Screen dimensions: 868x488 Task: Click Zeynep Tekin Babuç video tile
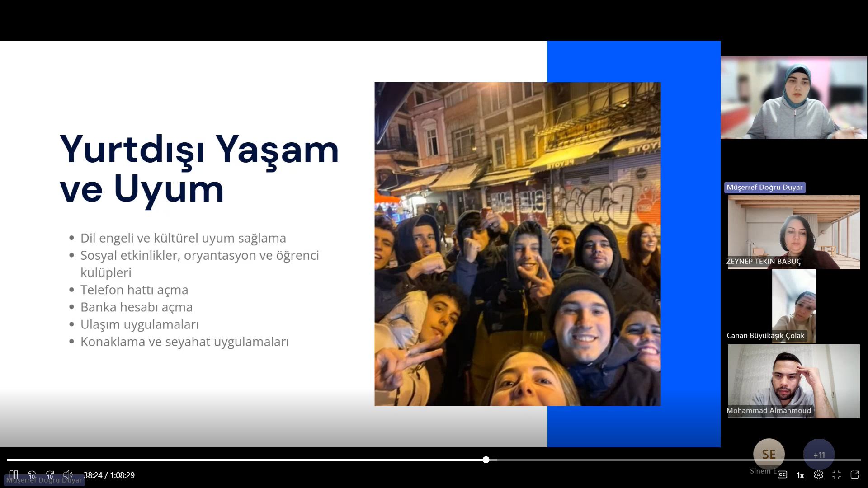point(793,232)
